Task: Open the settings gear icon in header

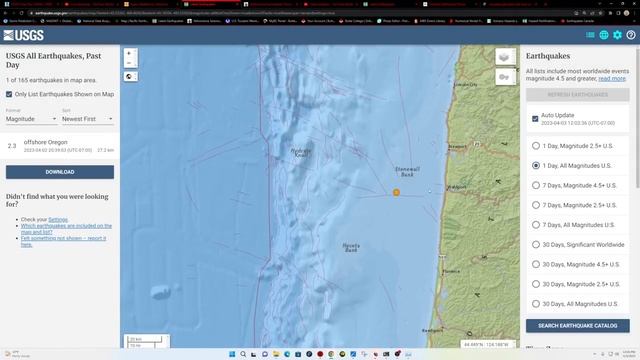Action: click(617, 35)
